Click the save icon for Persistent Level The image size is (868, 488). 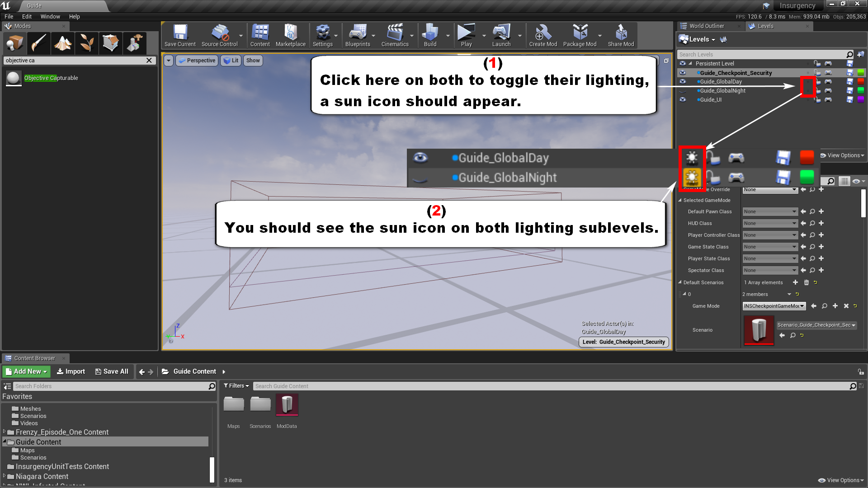click(850, 64)
